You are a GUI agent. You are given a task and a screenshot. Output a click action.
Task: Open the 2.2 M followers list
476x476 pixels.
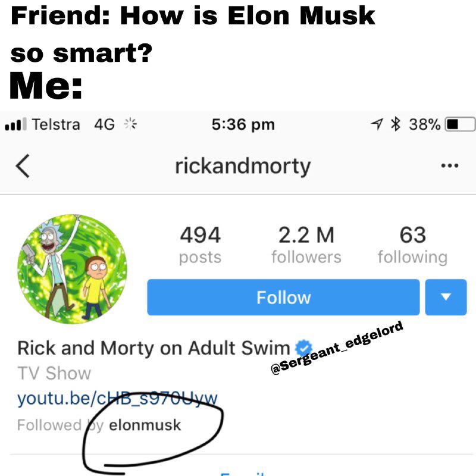[x=306, y=245]
